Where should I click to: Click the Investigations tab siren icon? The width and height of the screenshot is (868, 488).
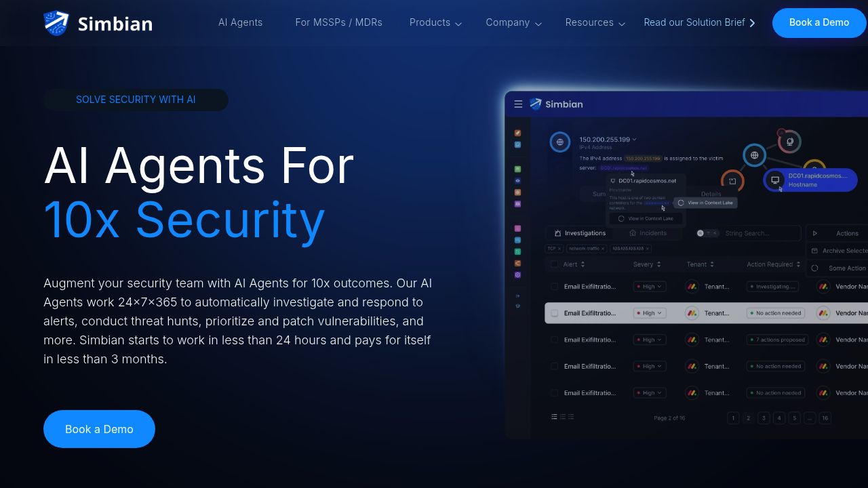[558, 233]
